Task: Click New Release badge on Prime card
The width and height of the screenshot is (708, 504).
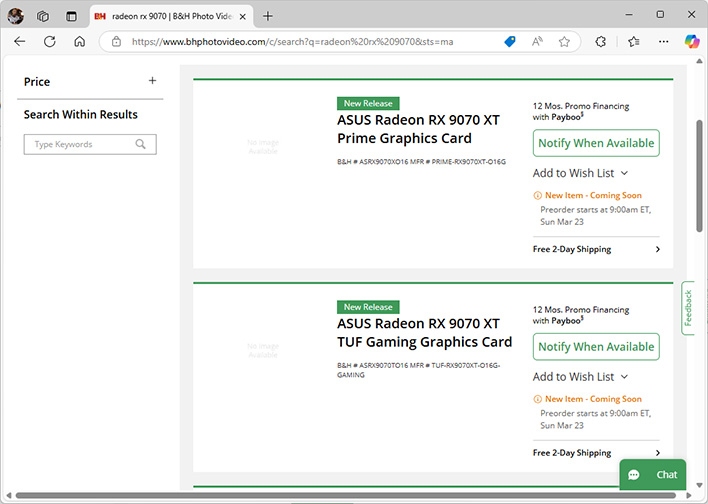Action: [x=368, y=103]
